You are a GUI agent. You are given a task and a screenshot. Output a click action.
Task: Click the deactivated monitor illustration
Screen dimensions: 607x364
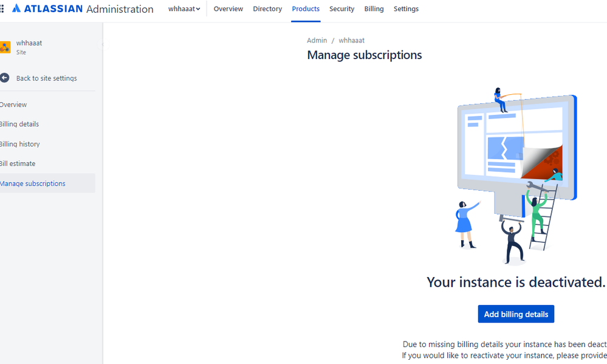pyautogui.click(x=515, y=152)
